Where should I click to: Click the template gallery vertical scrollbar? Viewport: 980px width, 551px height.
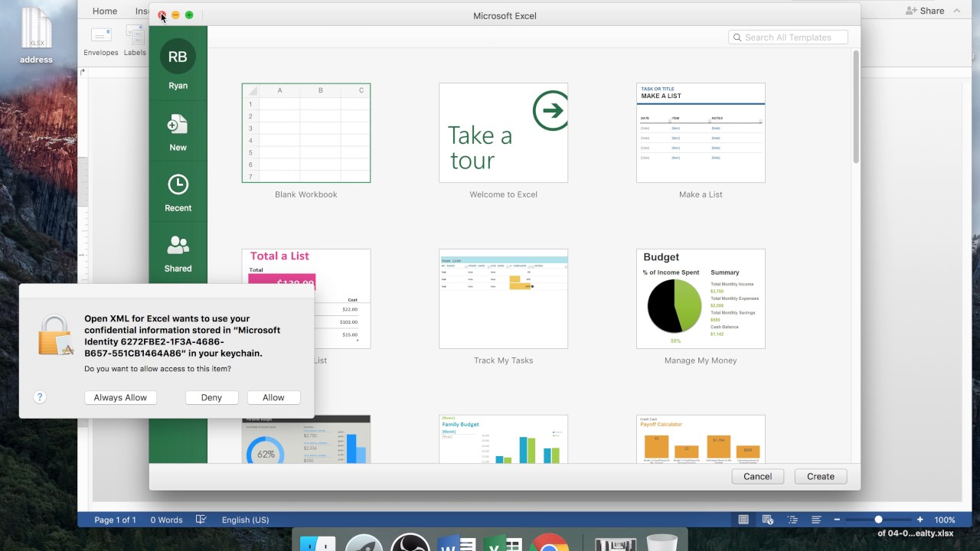coord(856,106)
